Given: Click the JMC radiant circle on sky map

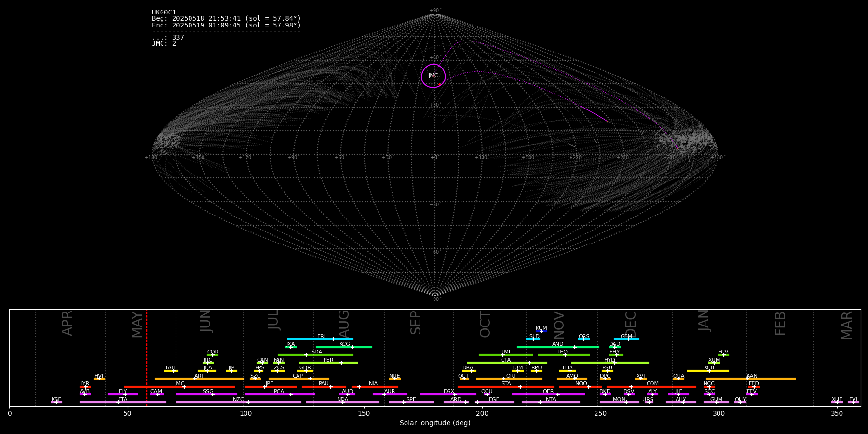Looking at the screenshot, I should 433,76.
